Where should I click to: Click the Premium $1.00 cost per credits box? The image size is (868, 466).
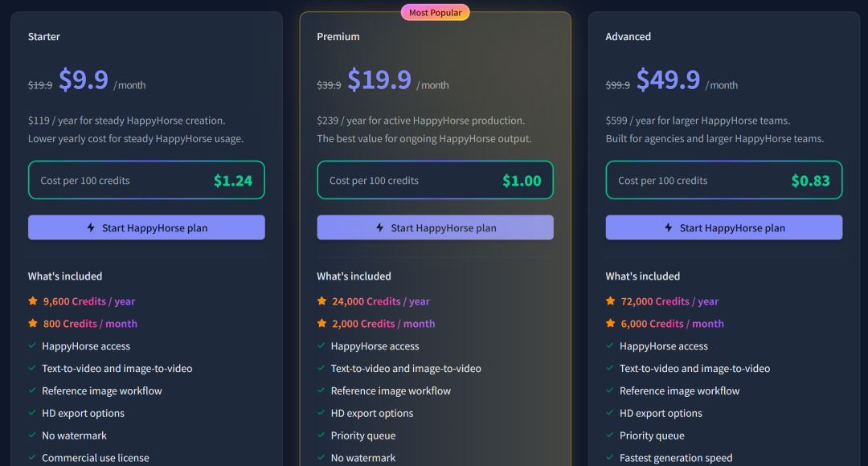click(435, 181)
